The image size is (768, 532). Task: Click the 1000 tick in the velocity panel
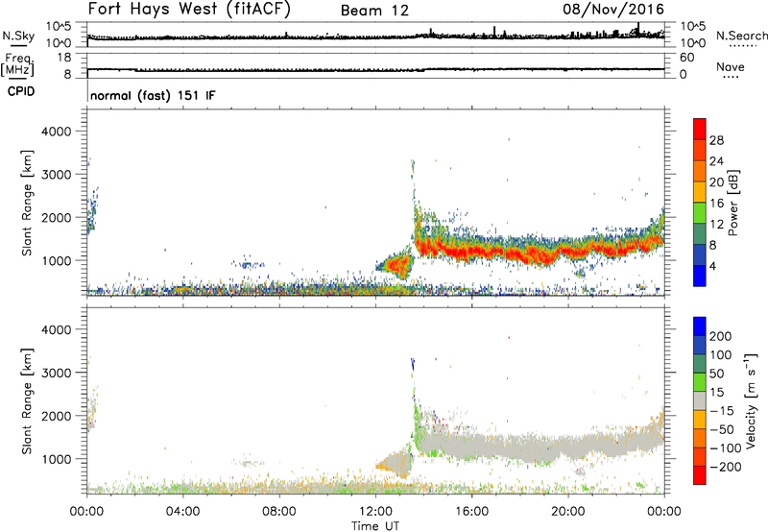(56, 459)
